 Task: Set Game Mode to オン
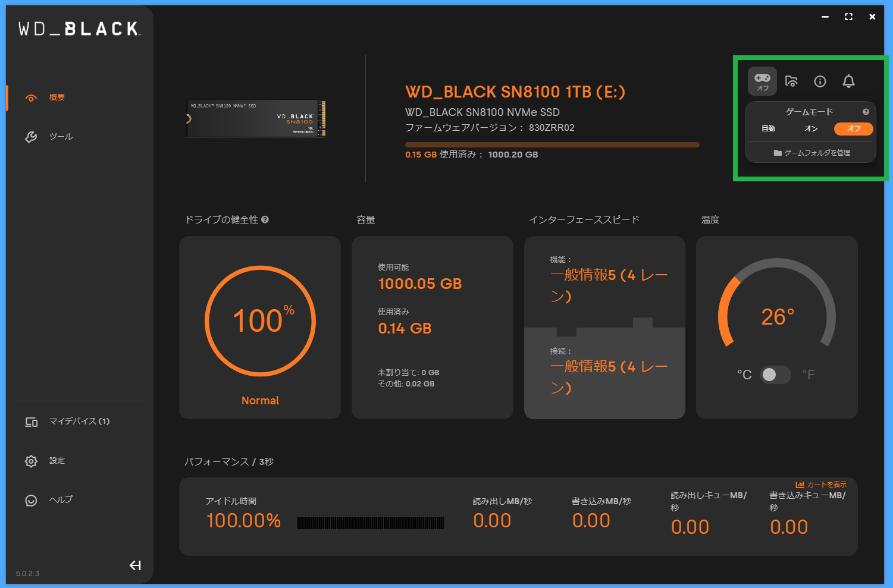coord(811,128)
